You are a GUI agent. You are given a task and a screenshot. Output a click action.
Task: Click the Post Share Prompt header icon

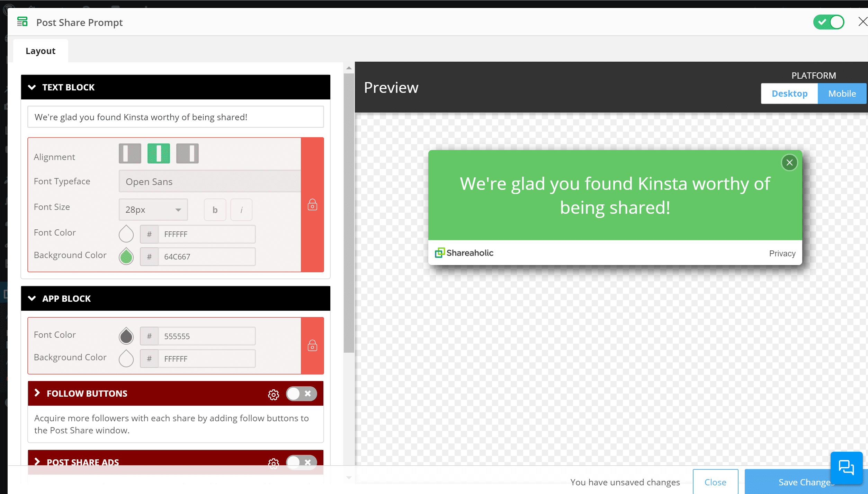21,23
